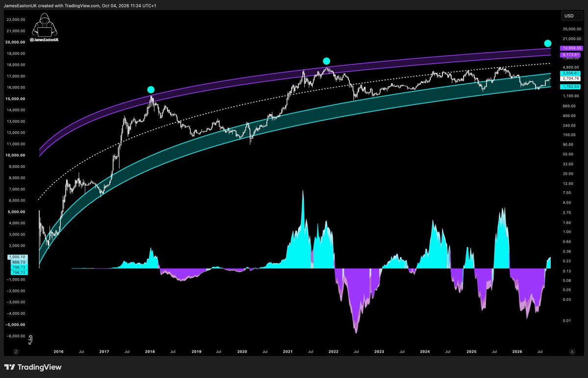Click the 2025 year label on time axis
Viewport: 588px width, 378px height.
point(471,352)
